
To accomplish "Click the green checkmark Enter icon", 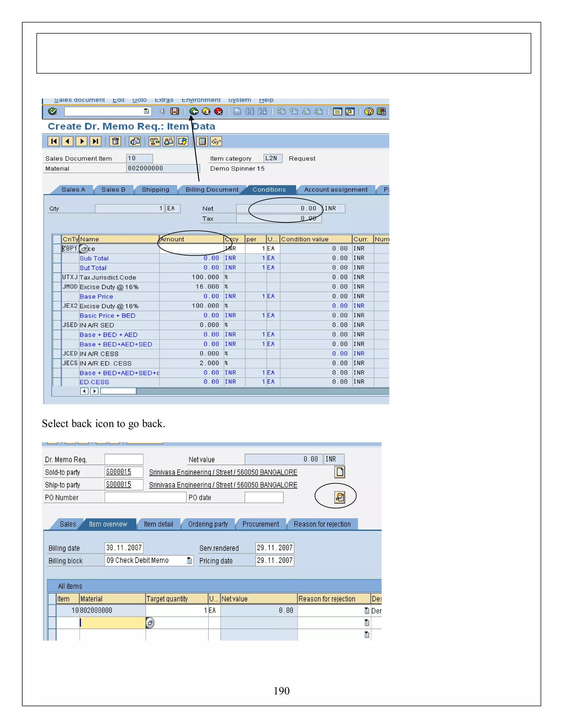I will click(x=52, y=111).
